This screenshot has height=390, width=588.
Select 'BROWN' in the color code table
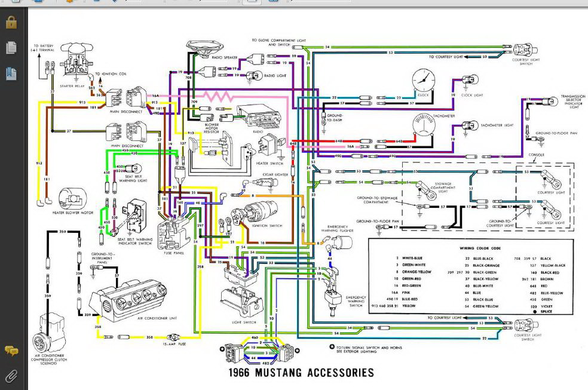point(547,279)
